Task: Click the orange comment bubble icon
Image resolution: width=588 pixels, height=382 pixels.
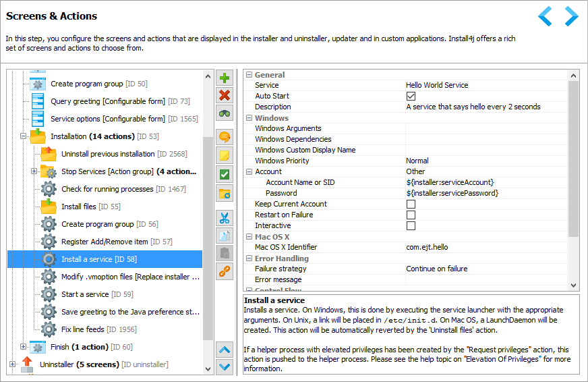Action: [x=225, y=137]
